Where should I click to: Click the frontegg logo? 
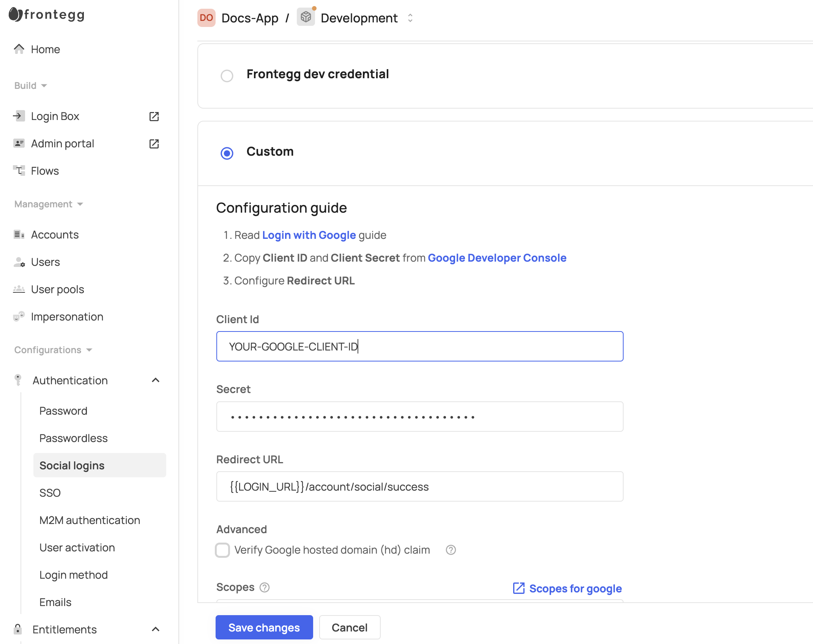[46, 14]
